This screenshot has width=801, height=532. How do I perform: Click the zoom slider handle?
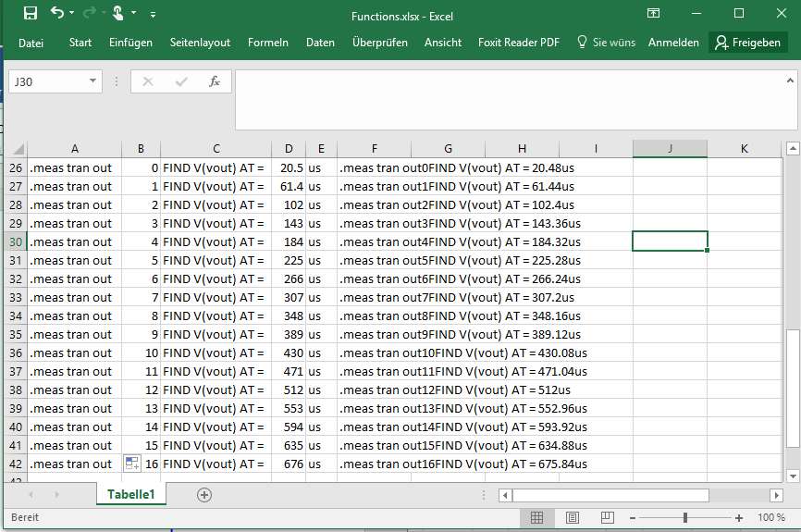tap(685, 517)
